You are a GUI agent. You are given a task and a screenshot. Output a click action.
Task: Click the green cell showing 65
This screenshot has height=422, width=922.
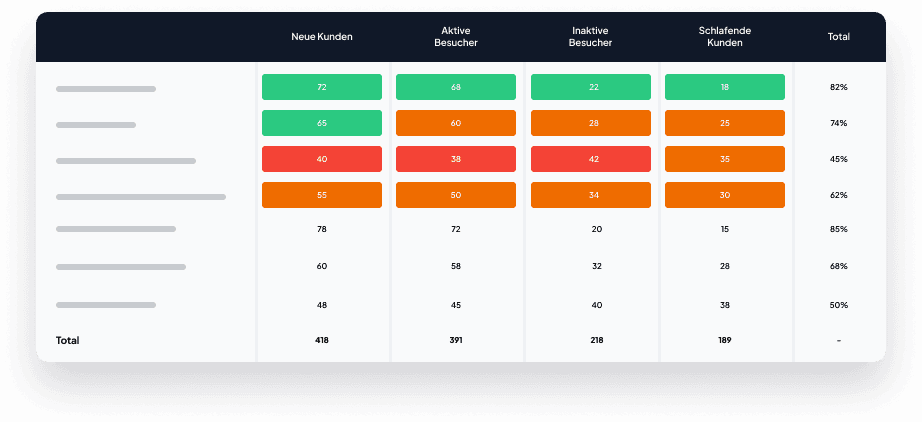tap(321, 123)
